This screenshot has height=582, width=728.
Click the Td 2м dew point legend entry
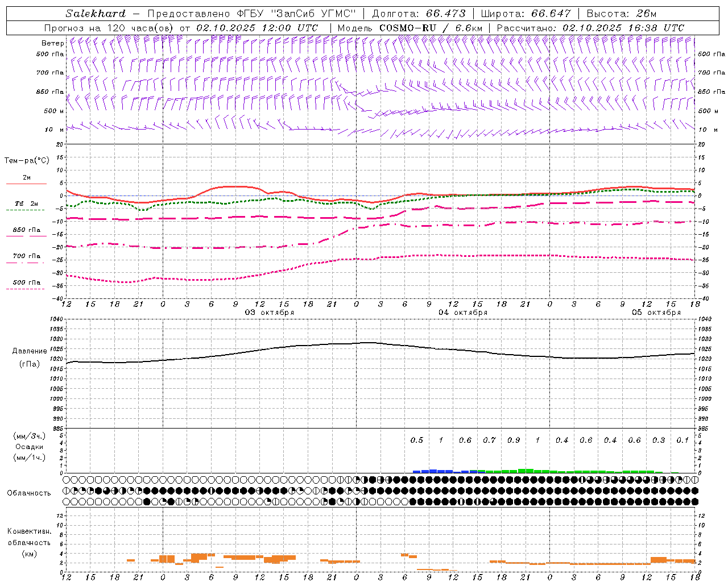click(26, 203)
